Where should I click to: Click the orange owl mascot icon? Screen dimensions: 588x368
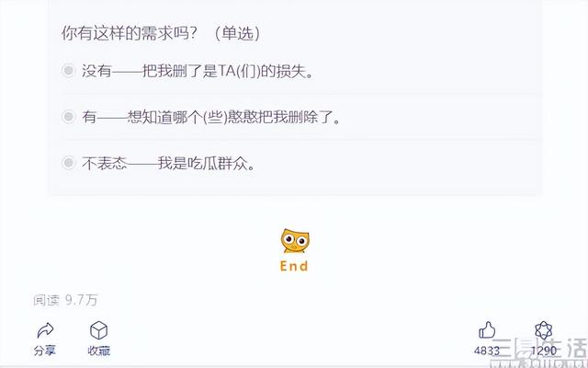(295, 241)
